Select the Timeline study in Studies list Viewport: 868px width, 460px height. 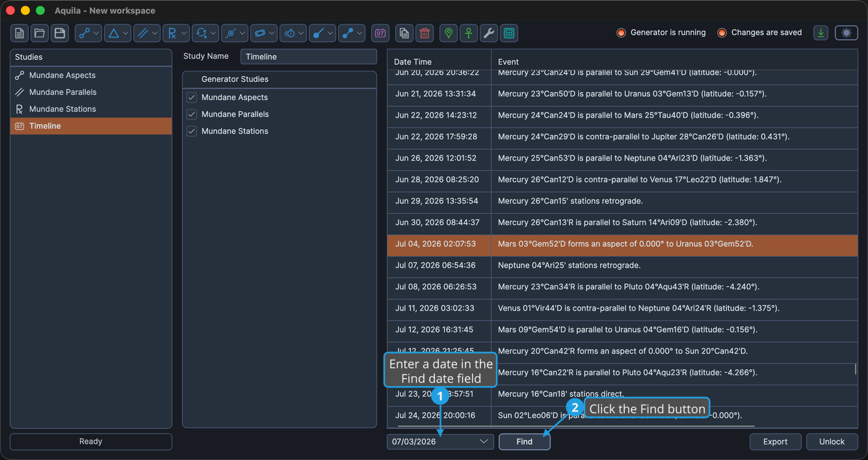(91, 126)
